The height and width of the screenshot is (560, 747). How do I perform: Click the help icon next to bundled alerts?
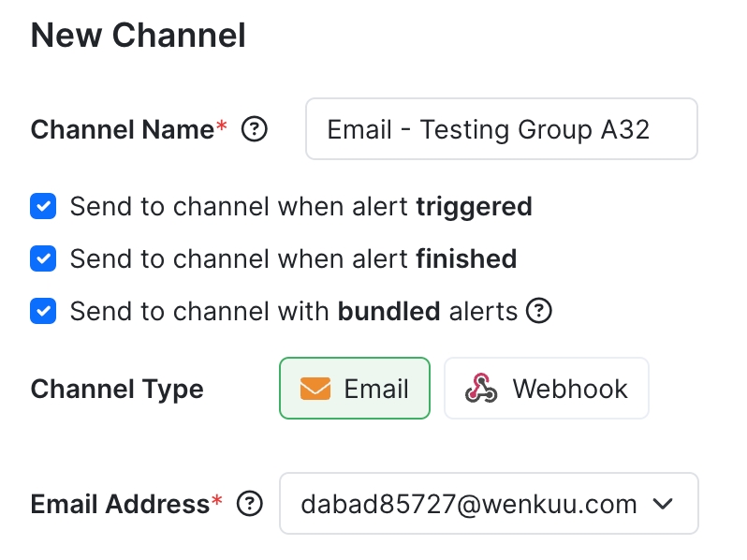(539, 311)
